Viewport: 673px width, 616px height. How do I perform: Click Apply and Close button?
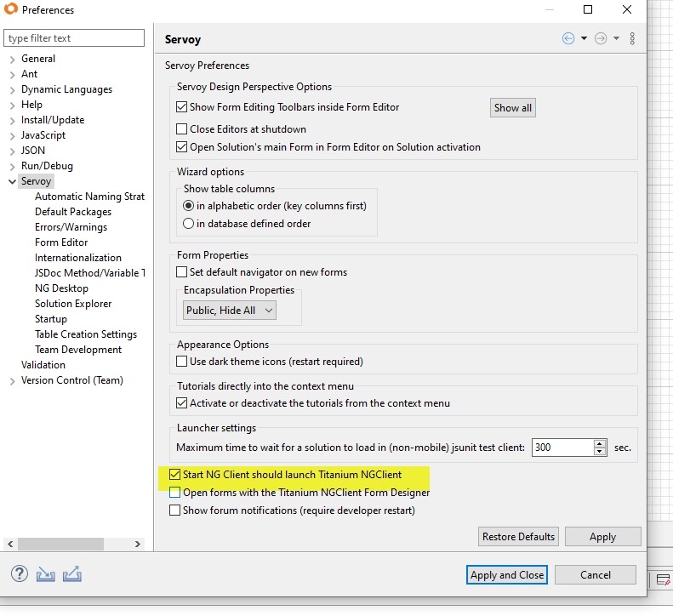(x=506, y=575)
